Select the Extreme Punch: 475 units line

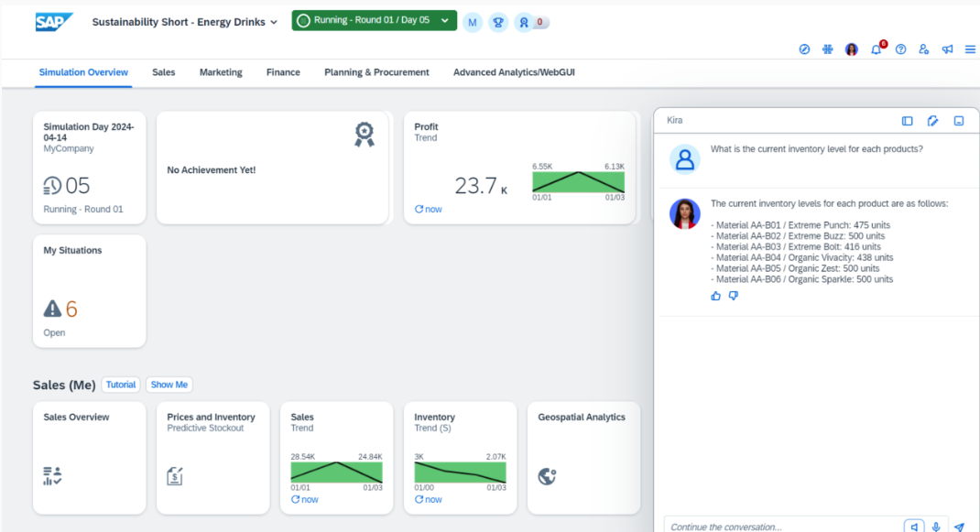point(800,225)
